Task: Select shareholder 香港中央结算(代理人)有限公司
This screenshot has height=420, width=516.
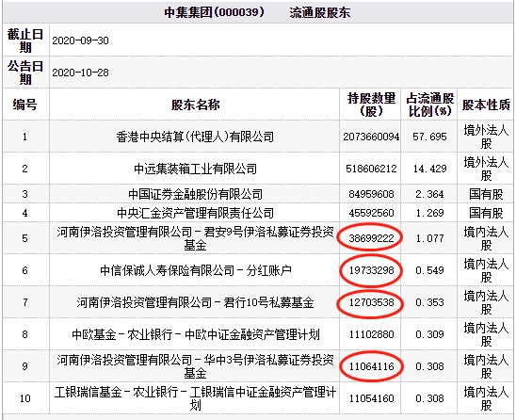Action: point(195,137)
